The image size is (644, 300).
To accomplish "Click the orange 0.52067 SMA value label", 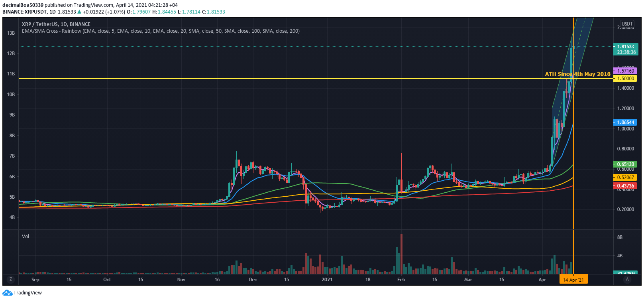I will (625, 178).
